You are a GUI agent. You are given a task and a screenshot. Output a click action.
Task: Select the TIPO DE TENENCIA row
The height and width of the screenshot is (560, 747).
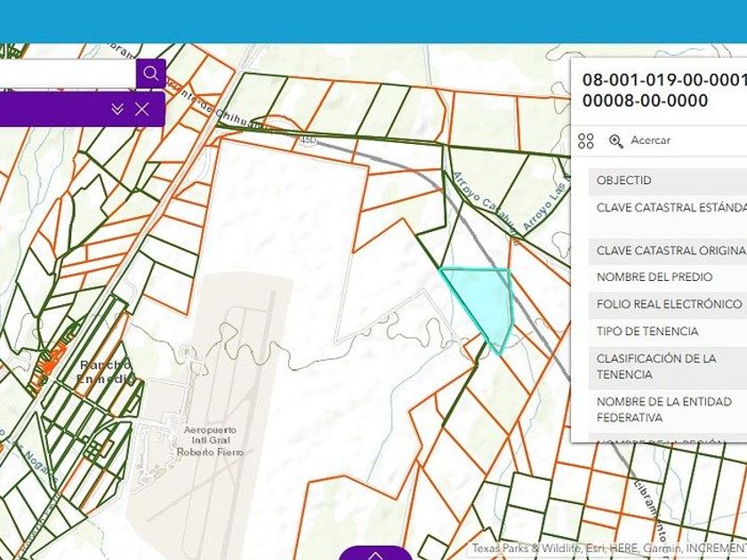click(x=667, y=332)
